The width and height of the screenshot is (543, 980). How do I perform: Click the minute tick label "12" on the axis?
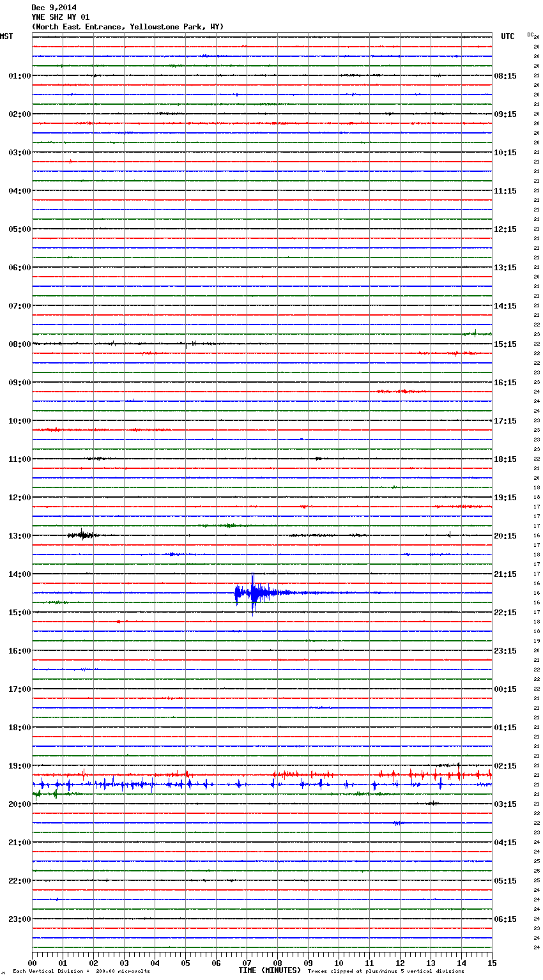(400, 963)
